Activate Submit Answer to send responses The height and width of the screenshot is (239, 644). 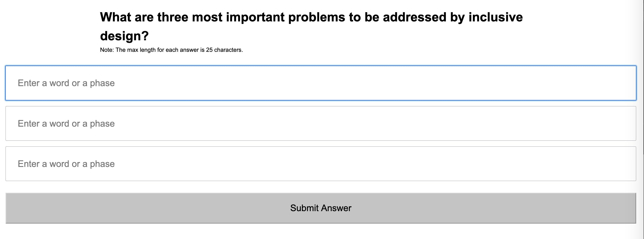click(321, 207)
